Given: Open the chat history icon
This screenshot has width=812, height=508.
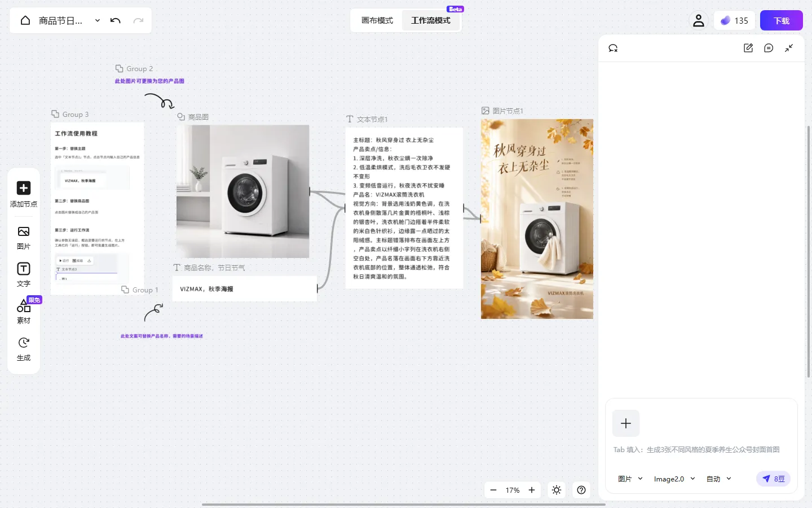Looking at the screenshot, I should pos(769,48).
